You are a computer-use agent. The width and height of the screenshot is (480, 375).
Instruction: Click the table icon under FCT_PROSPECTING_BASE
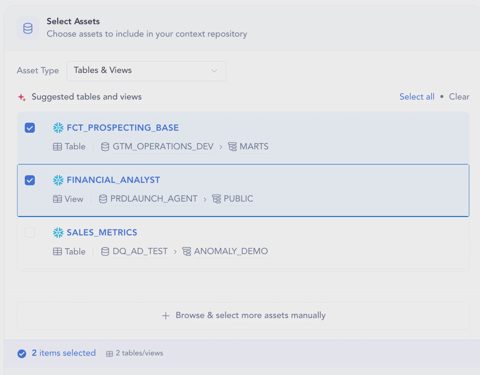pos(57,147)
